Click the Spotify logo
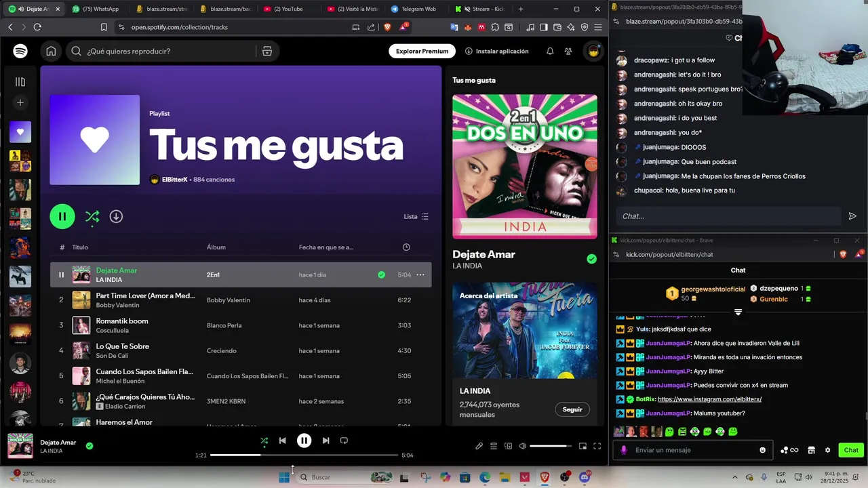The image size is (868, 488). coord(20,51)
